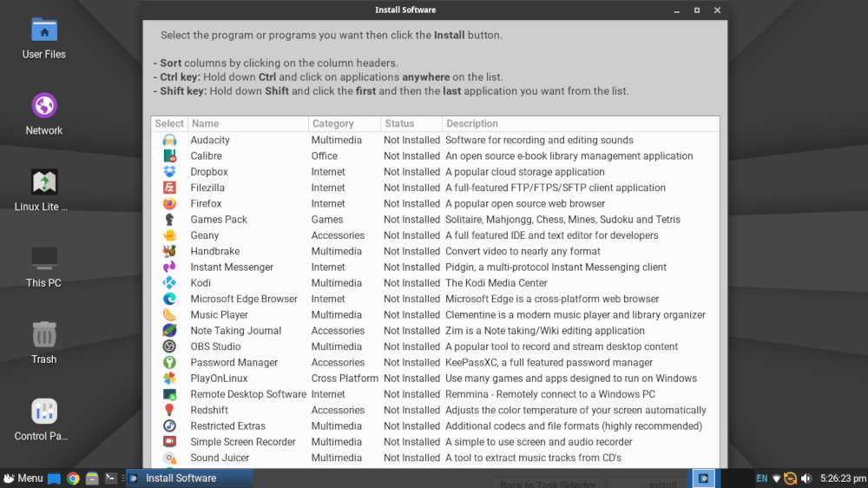Open the User Files desktop icon

point(43,38)
